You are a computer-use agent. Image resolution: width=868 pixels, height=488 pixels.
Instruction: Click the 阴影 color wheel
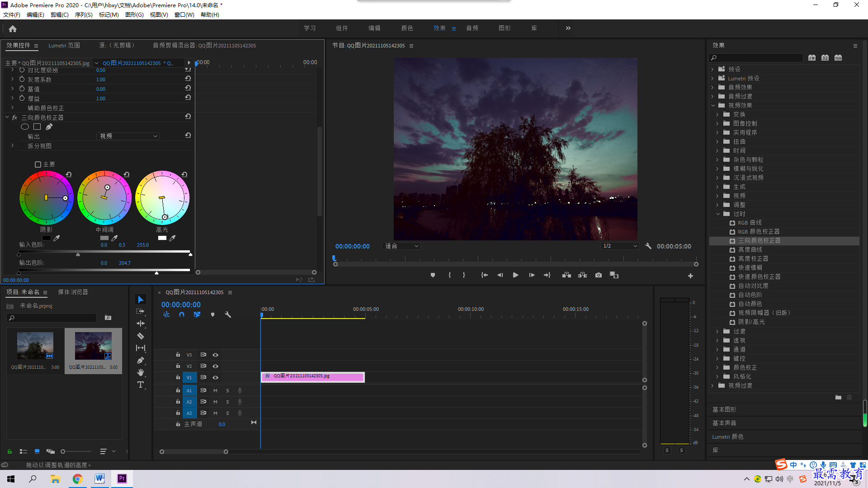[46, 198]
